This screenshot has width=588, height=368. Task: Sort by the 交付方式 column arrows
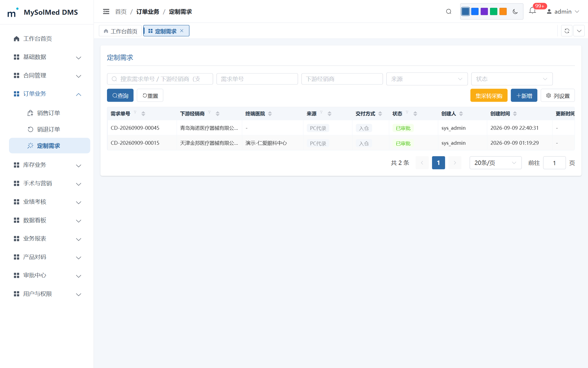pyautogui.click(x=380, y=114)
